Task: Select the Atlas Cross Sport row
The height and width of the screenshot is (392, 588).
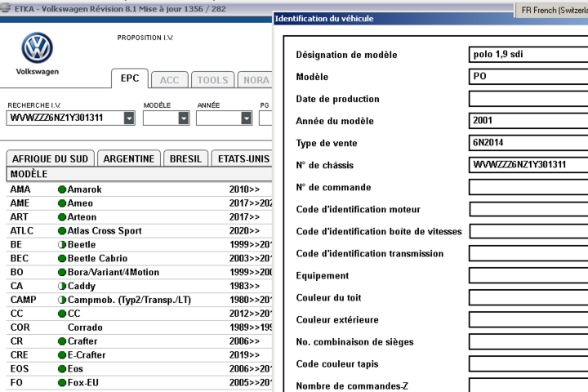Action: click(x=139, y=230)
